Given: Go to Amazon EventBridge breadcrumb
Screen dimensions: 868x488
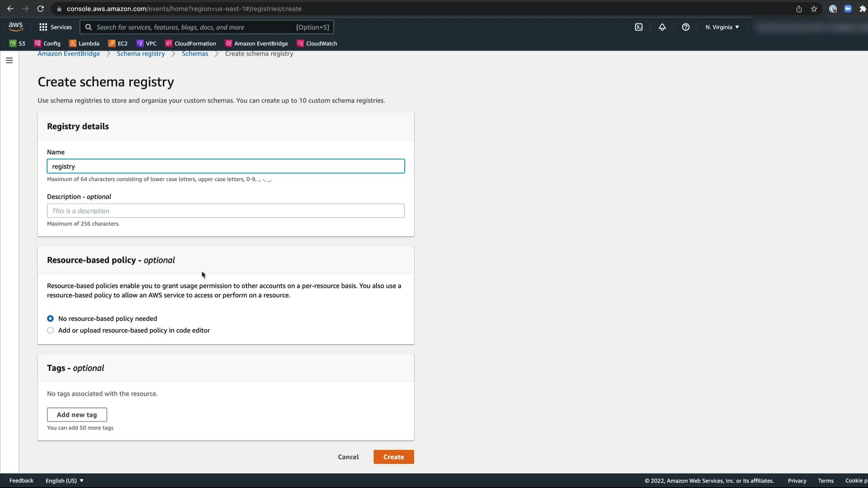Looking at the screenshot, I should click(x=69, y=54).
